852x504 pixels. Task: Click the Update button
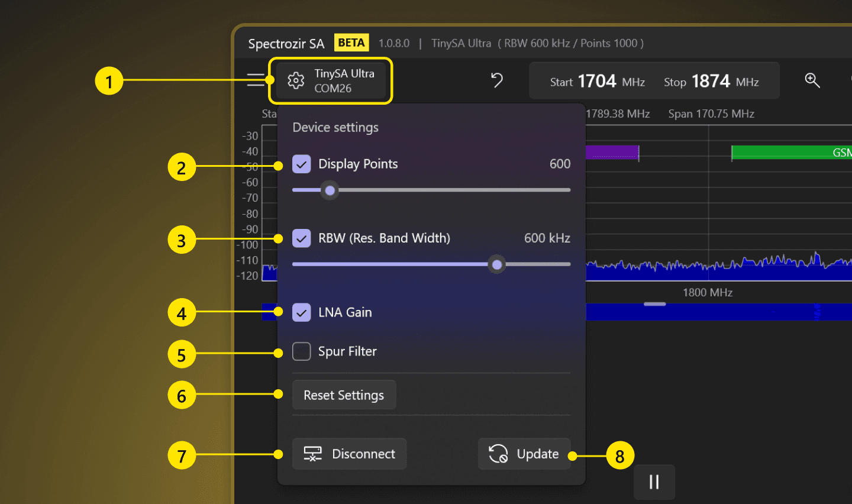click(x=524, y=454)
